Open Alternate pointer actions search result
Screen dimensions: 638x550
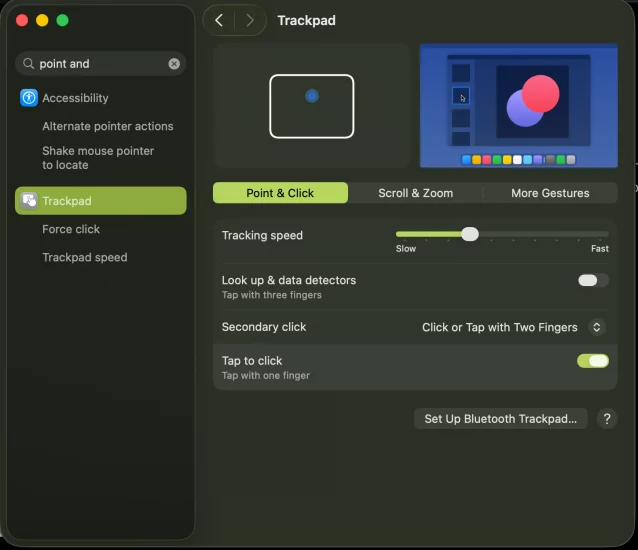click(x=108, y=127)
